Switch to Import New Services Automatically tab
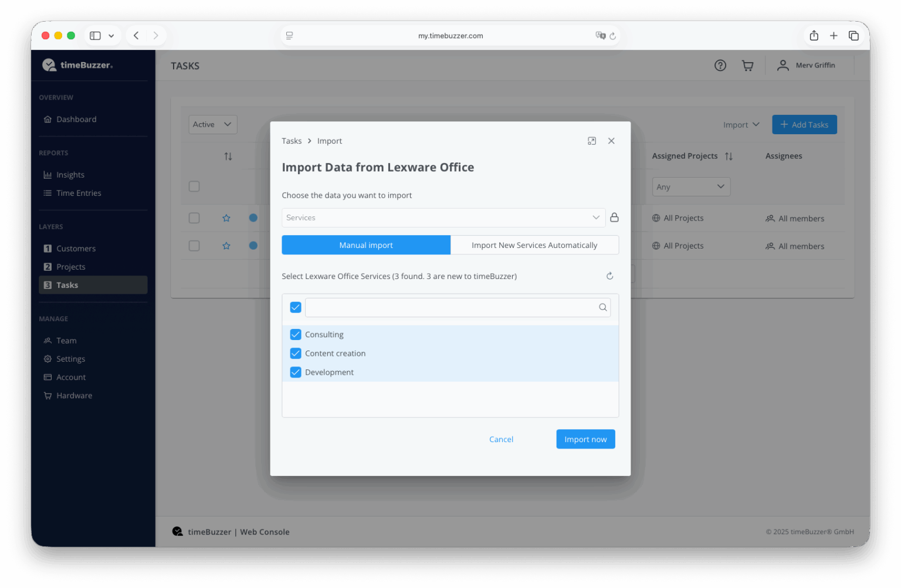901x588 pixels. click(x=534, y=245)
